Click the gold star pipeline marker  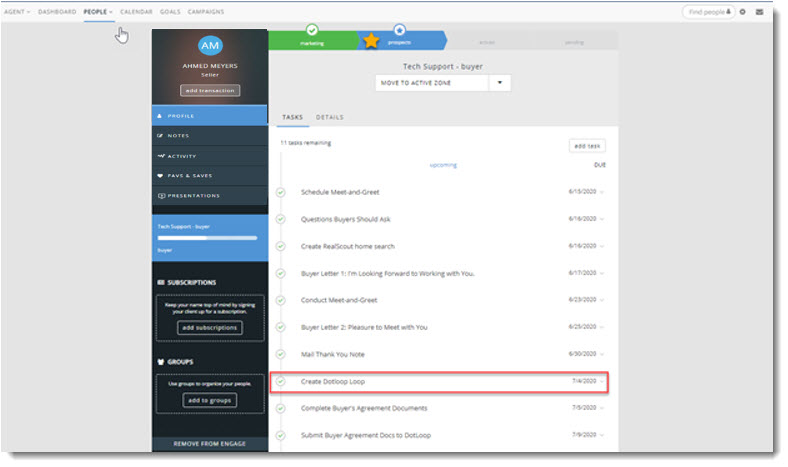coord(371,40)
